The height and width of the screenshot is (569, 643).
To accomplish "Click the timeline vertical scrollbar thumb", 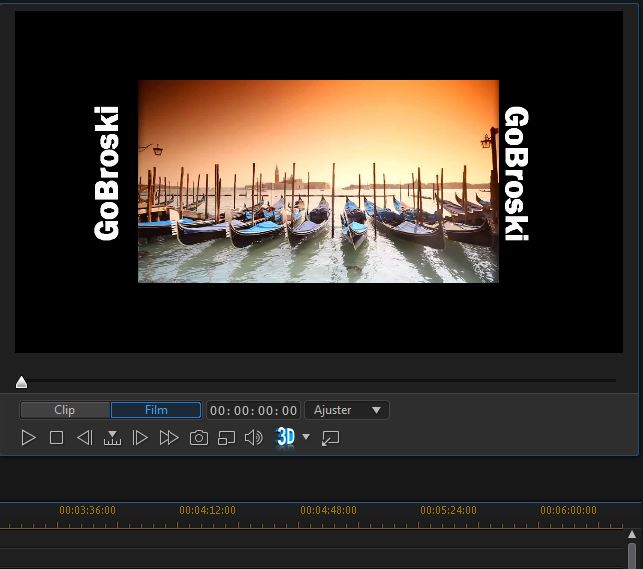I will click(632, 555).
